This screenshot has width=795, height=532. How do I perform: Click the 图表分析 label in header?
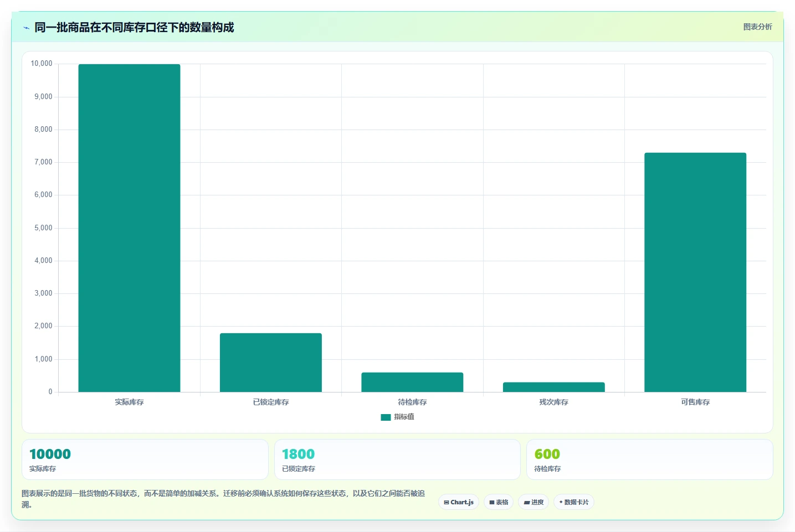pos(757,27)
